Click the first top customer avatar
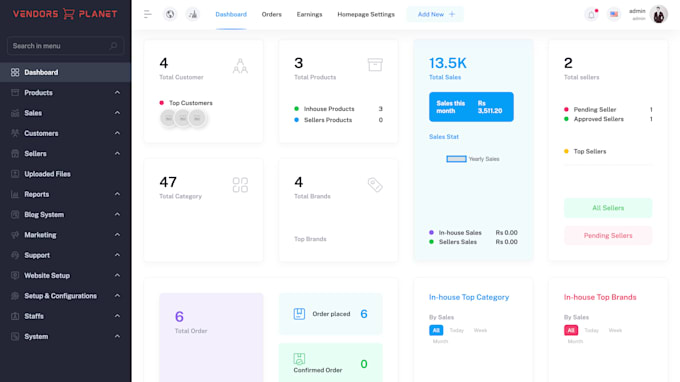 168,118
